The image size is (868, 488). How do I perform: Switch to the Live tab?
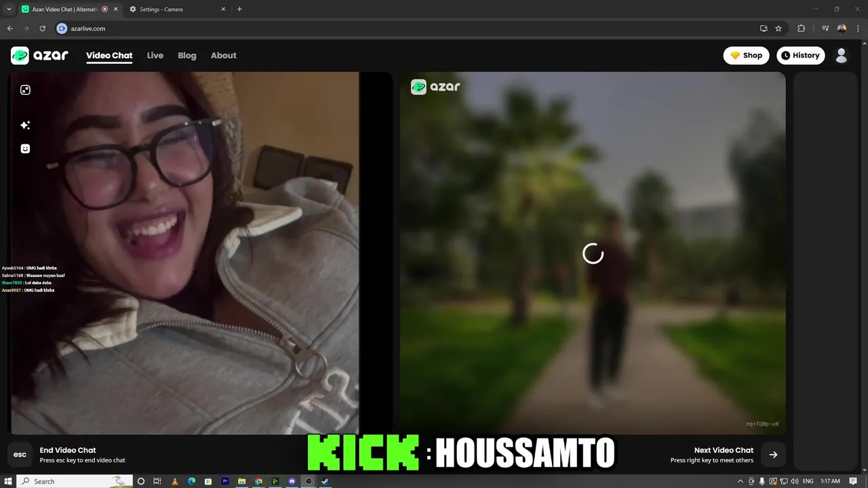155,56
